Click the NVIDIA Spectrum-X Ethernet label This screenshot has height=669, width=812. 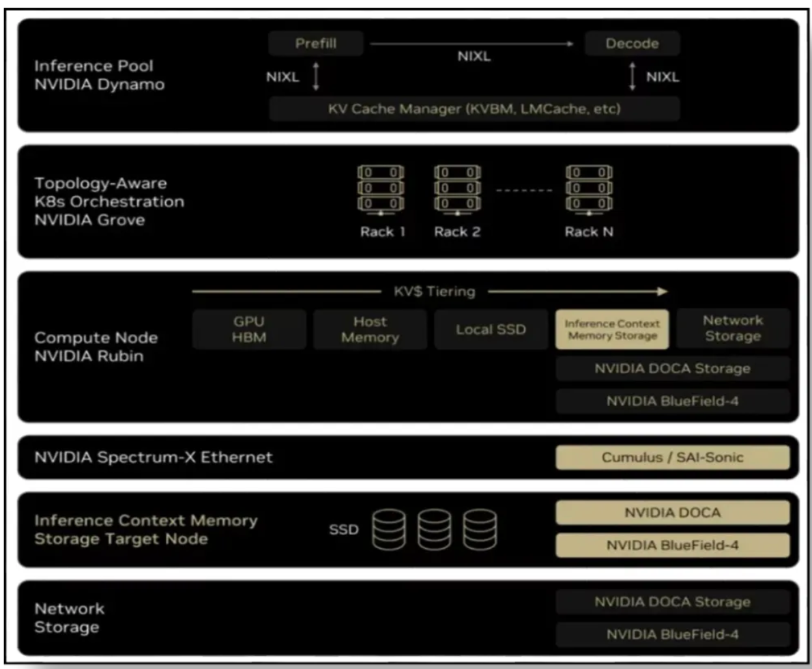154,457
